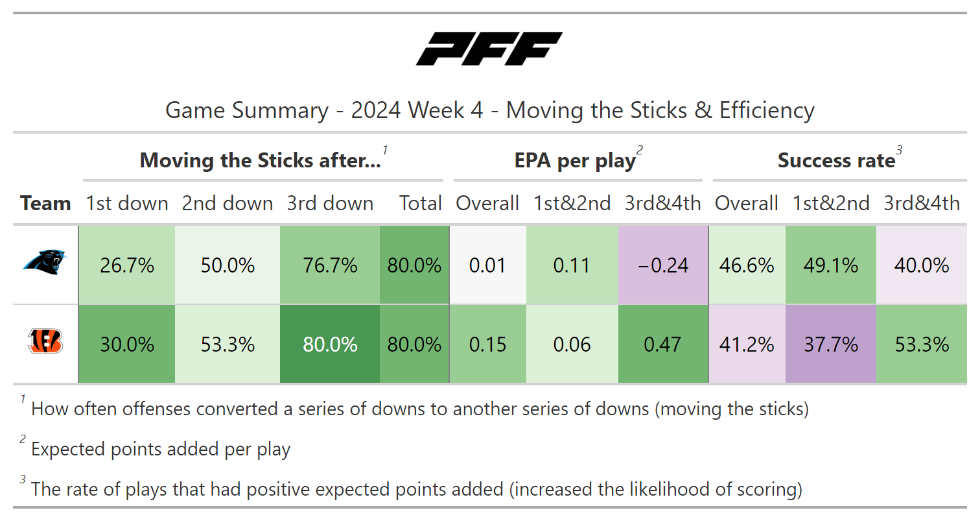Click the "3rd down" column header
Viewport: 980px width, 519px height.
331,203
